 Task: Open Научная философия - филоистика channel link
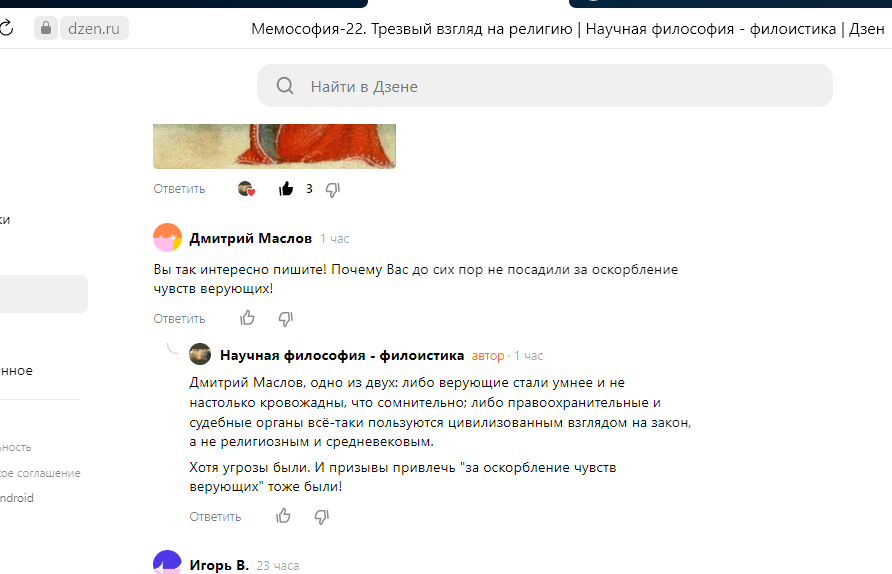tap(342, 356)
